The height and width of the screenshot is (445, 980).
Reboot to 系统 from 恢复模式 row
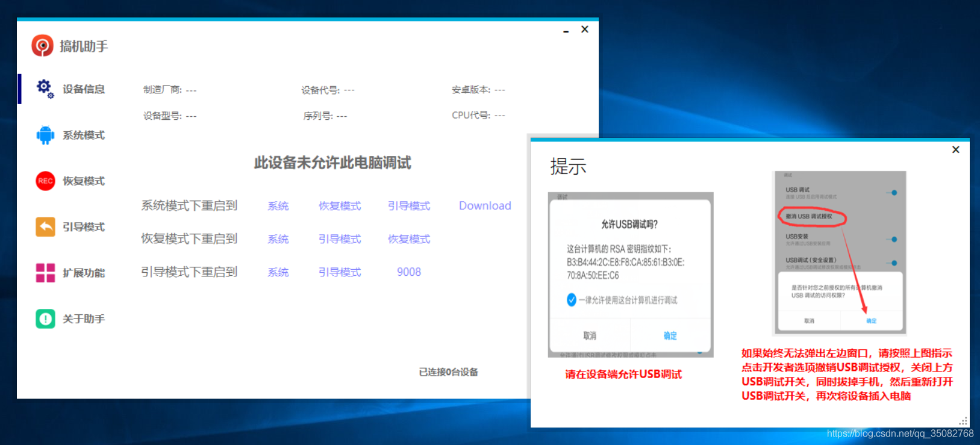(278, 239)
